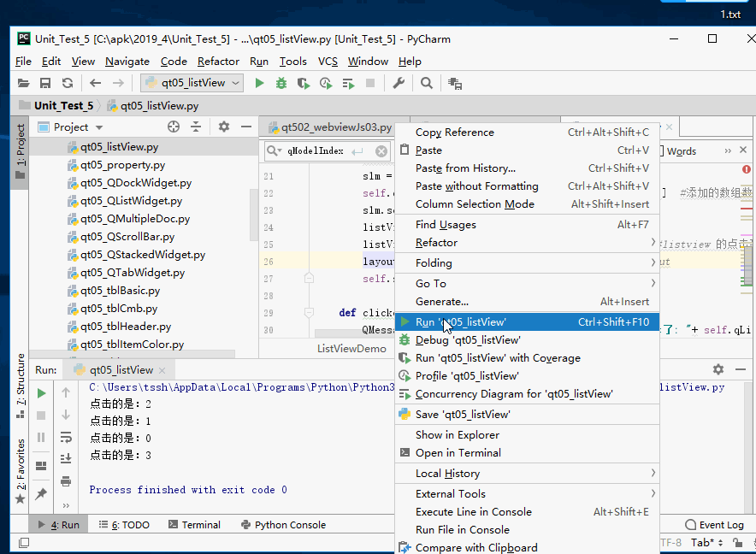Open the Event Log
Image resolution: width=756 pixels, height=554 pixels.
(715, 525)
